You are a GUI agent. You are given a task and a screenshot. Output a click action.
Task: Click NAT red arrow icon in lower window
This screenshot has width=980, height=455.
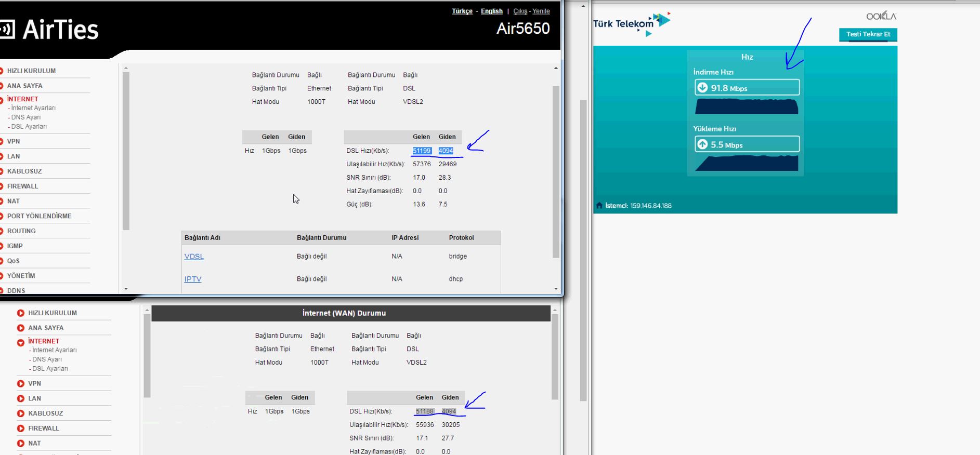[21, 444]
